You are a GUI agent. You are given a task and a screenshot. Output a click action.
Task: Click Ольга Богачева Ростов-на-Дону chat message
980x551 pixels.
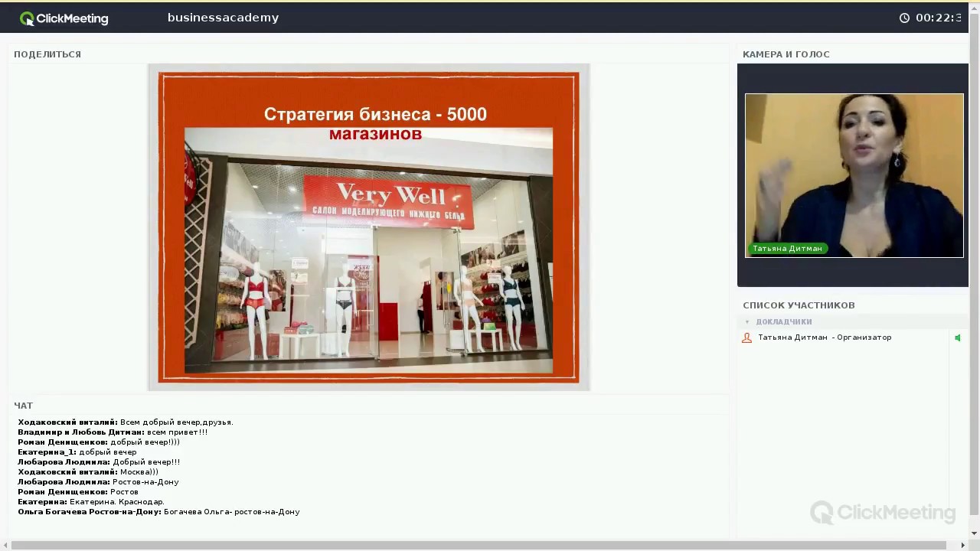[158, 512]
